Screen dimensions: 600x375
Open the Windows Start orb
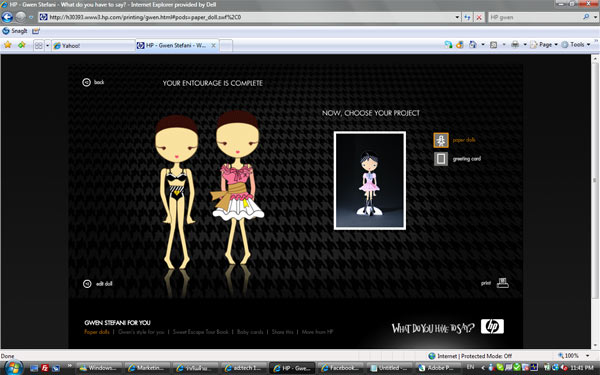click(13, 368)
